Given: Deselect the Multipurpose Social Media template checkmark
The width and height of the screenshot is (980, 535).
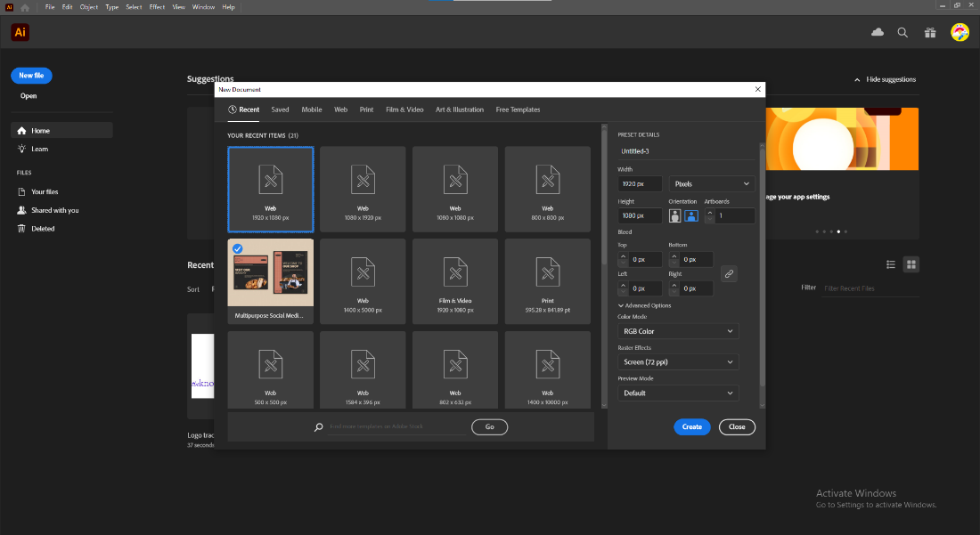Looking at the screenshot, I should pos(239,249).
